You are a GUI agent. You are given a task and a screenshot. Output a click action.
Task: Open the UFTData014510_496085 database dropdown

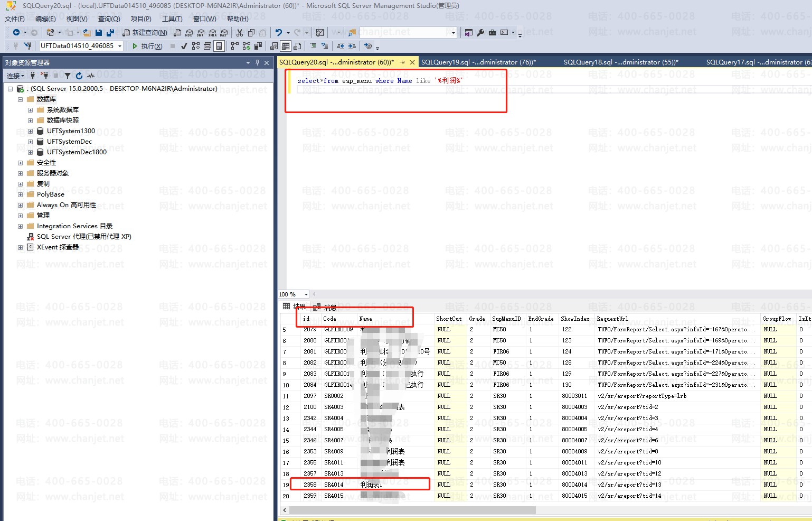[120, 46]
